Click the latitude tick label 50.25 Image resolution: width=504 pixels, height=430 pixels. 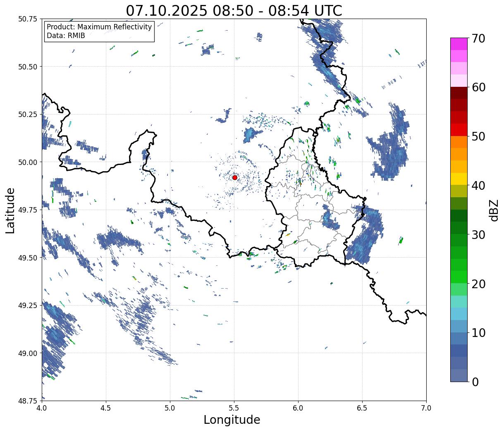coord(28,115)
